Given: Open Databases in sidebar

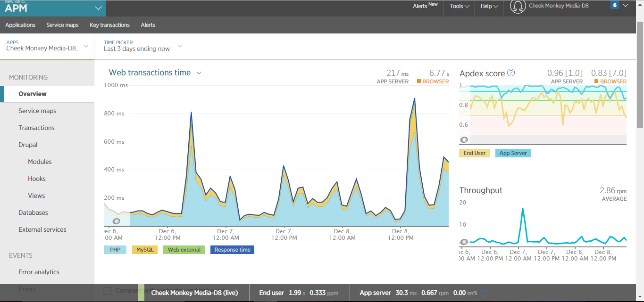Looking at the screenshot, I should pos(33,212).
